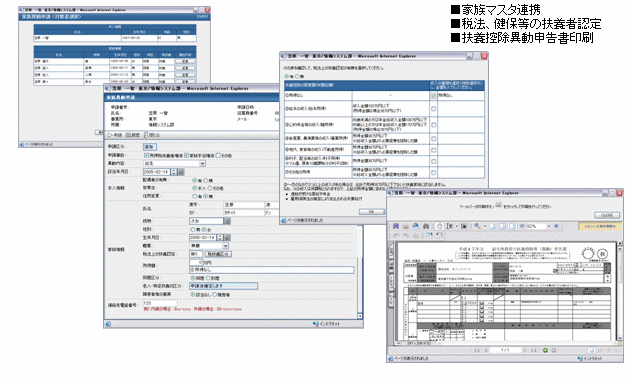Click the OK button in income dialog

(x=371, y=212)
